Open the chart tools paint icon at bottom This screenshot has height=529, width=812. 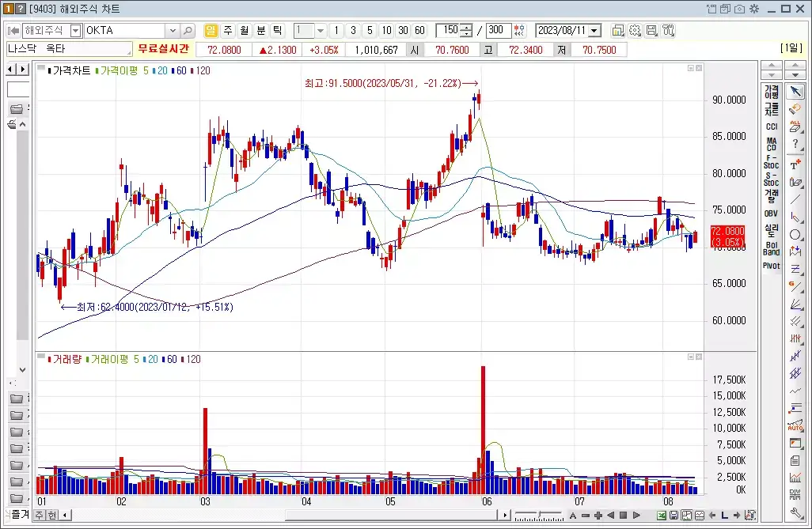coord(749,515)
